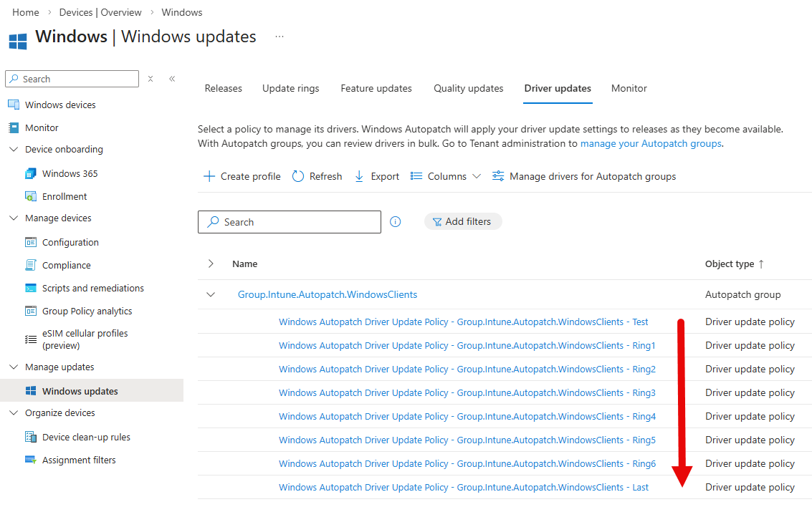This screenshot has width=812, height=507.
Task: Open the driver policy ending in Test
Action: 464,322
